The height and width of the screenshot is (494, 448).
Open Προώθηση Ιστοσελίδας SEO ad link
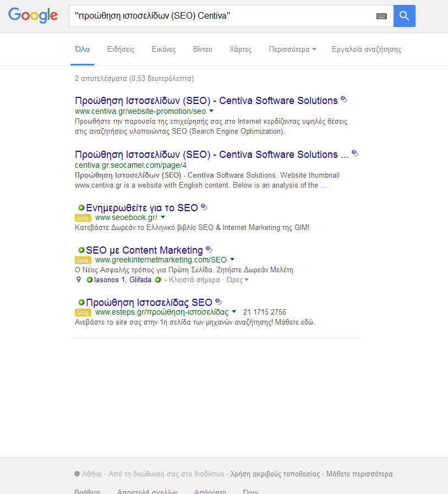point(149,303)
